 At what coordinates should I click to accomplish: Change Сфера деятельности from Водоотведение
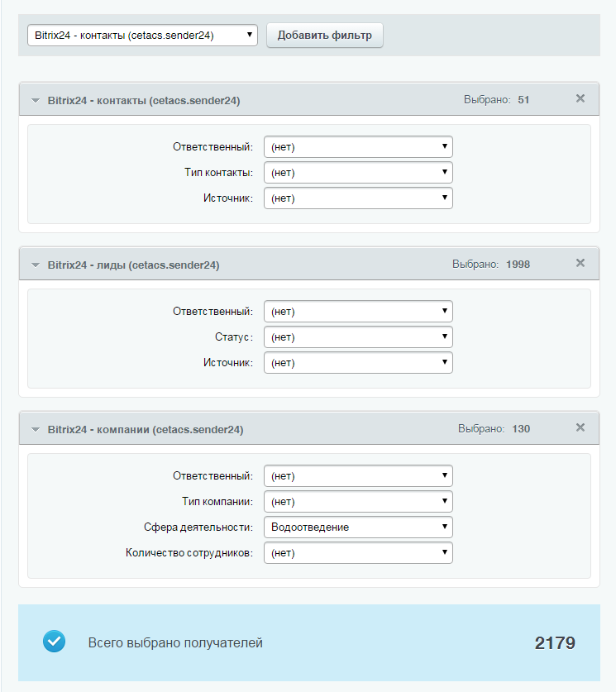tap(358, 527)
